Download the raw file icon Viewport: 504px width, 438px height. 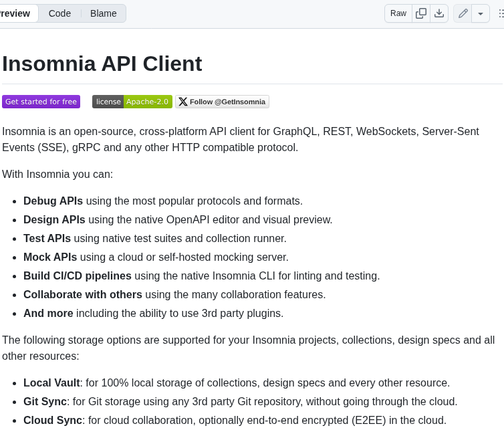pos(439,13)
